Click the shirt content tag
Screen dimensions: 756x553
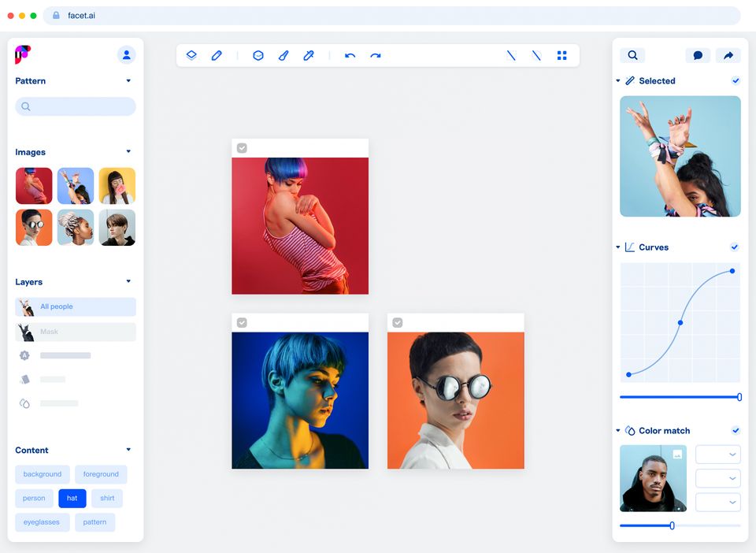[x=107, y=498]
